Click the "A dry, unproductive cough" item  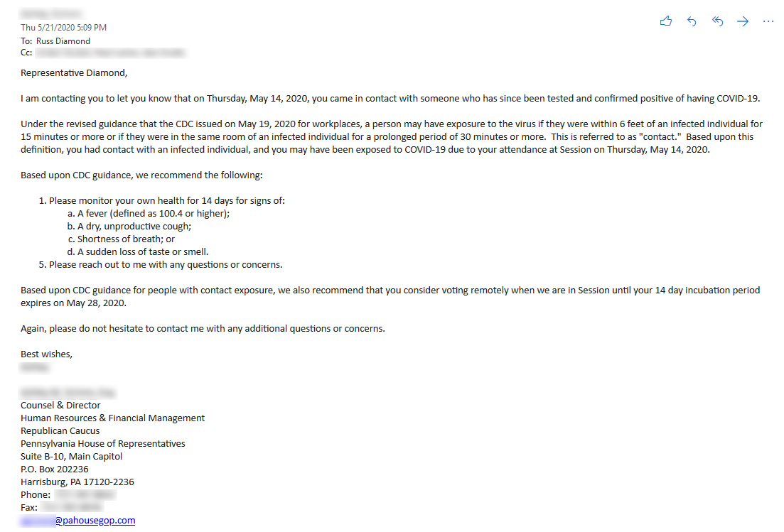tap(134, 226)
